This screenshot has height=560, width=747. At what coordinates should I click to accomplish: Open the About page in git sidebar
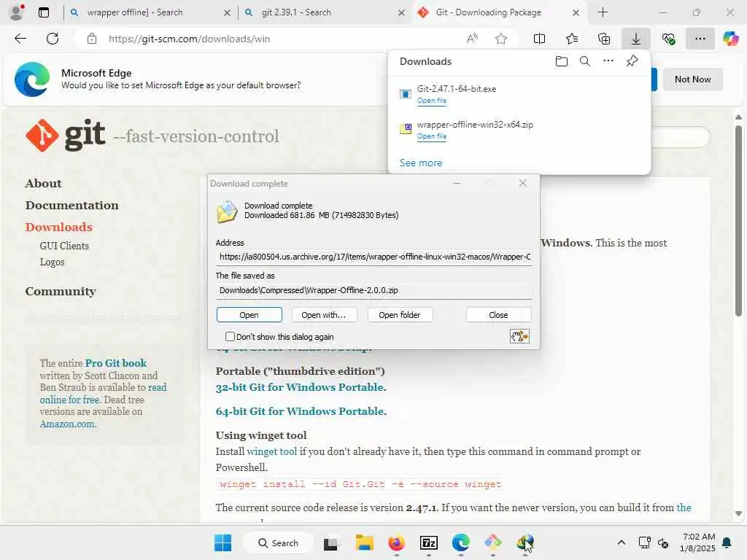[43, 183]
